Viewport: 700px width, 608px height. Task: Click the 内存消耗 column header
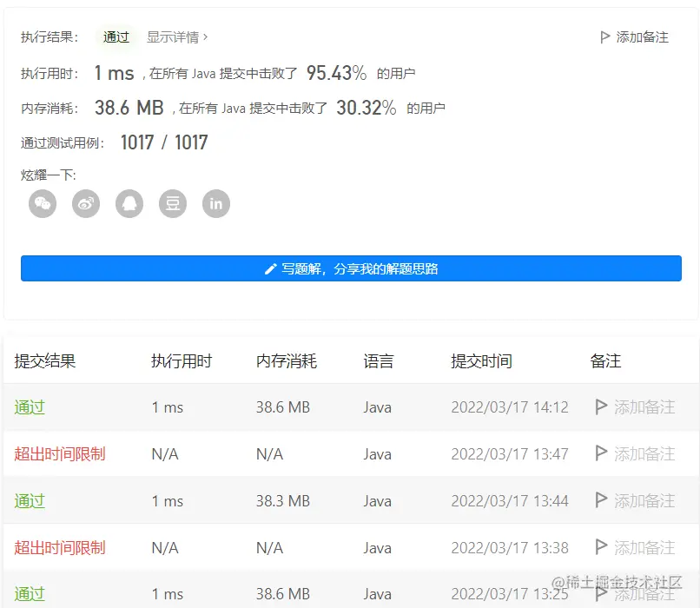287,361
